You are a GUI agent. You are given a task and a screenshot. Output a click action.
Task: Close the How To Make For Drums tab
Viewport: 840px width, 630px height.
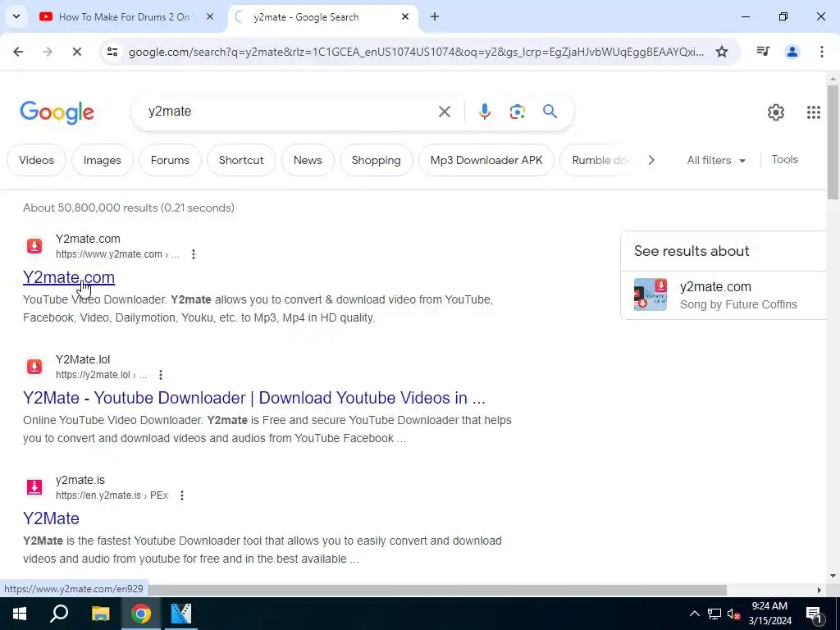point(210,16)
